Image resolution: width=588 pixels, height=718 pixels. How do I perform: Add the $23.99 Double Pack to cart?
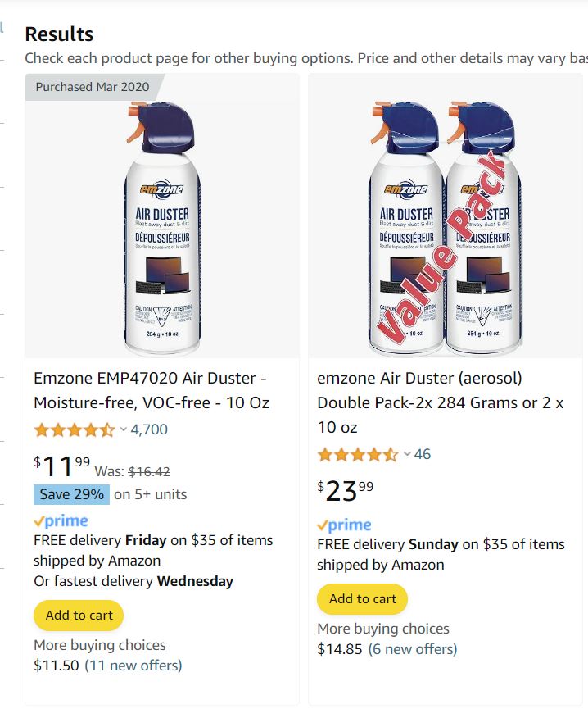tap(362, 599)
